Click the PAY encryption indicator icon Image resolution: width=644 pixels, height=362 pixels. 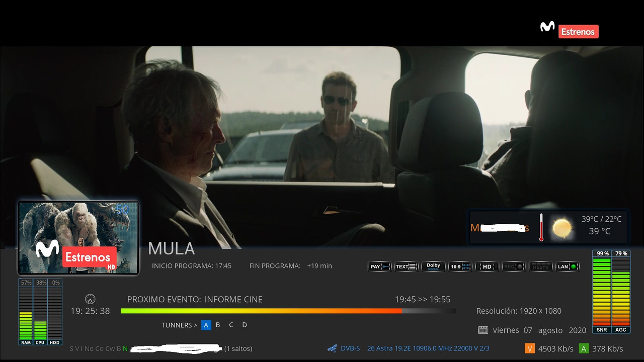tap(380, 266)
